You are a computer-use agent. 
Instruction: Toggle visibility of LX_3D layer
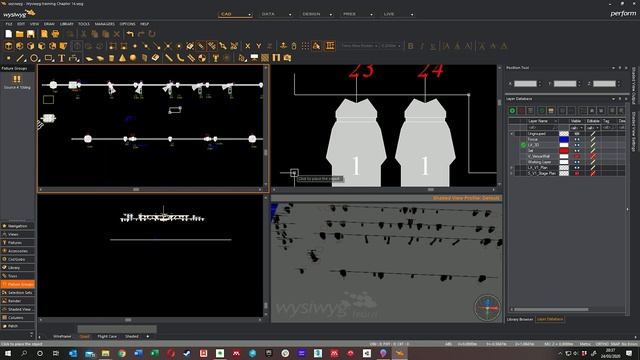tap(577, 145)
